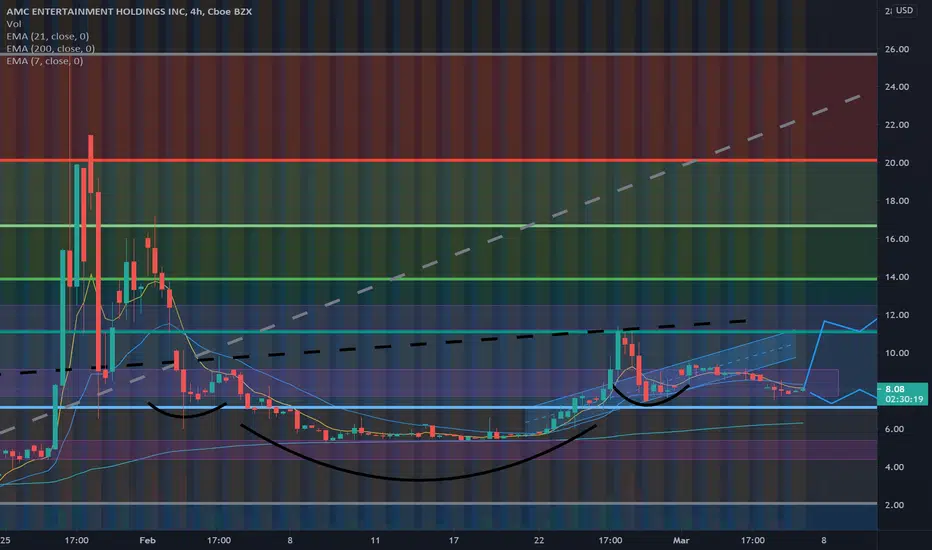This screenshot has width=932, height=550.
Task: Select the Vol indicator legend
Action: (x=14, y=24)
